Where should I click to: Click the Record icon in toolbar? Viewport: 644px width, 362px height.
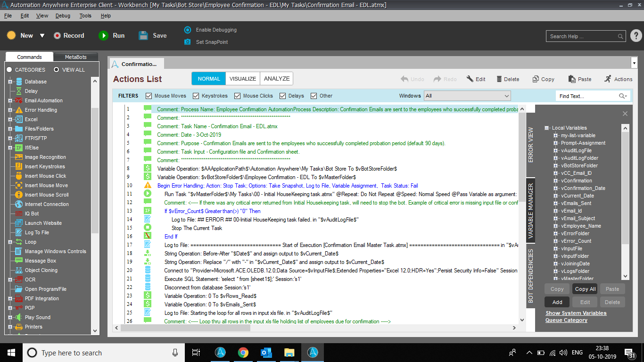[x=58, y=36]
